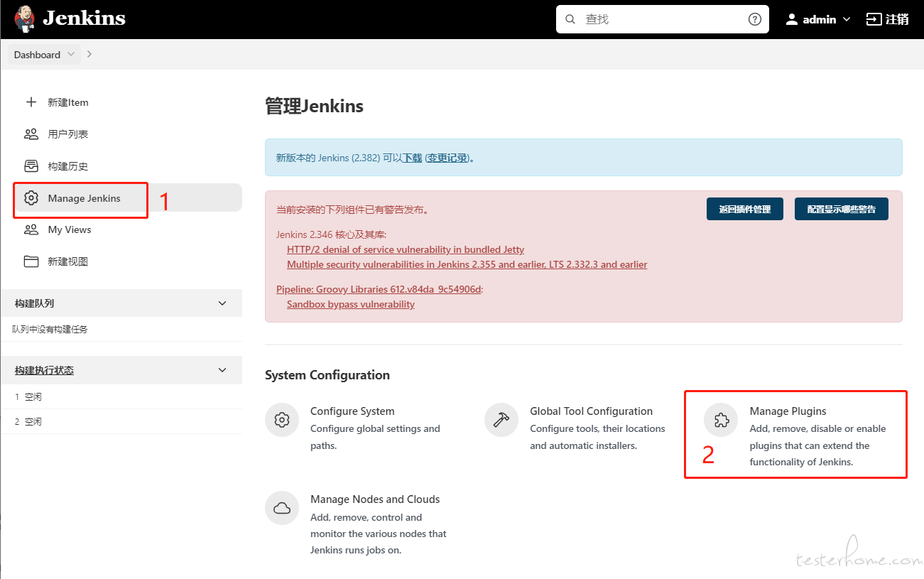The width and height of the screenshot is (924, 579).
Task: Click the folder icon beside 新建视图
Action: 31,261
